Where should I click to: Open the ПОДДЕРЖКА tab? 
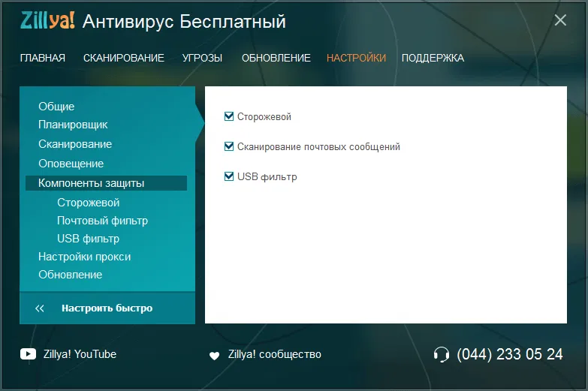433,58
